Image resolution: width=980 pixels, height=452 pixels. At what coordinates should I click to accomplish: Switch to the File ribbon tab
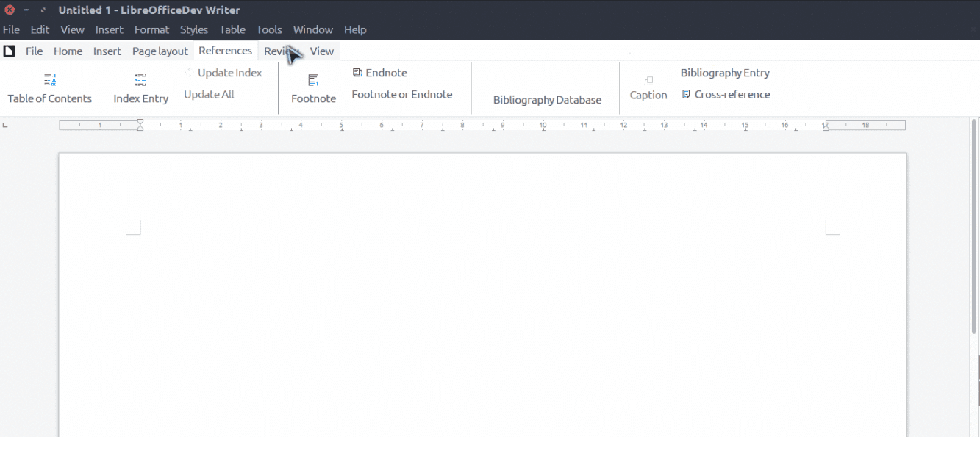coord(34,51)
